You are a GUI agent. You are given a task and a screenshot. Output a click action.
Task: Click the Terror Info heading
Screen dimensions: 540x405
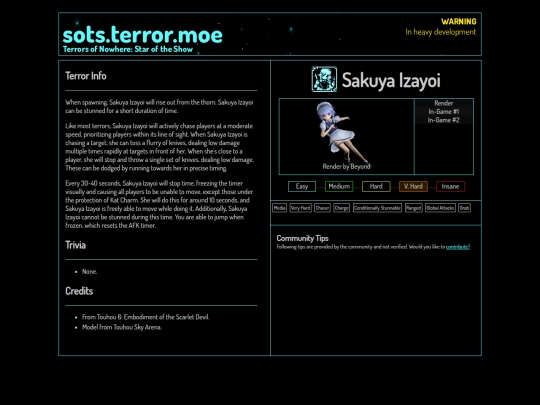pyautogui.click(x=86, y=76)
